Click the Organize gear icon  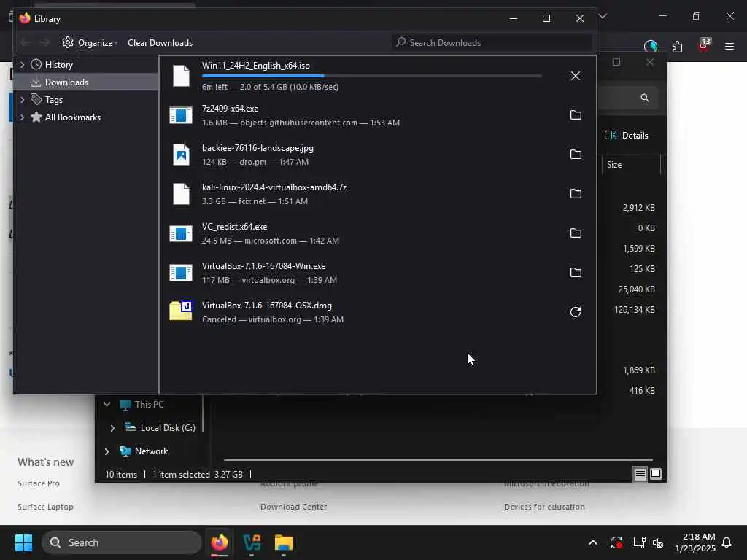point(68,42)
